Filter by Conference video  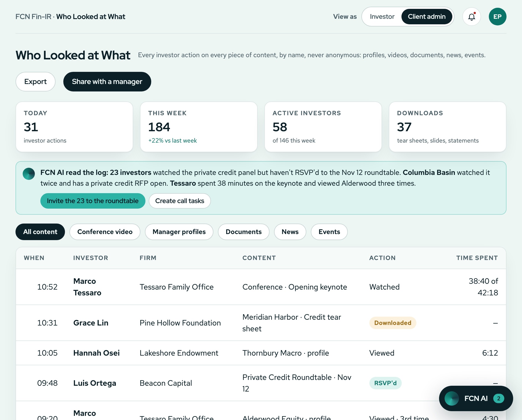[x=105, y=232]
